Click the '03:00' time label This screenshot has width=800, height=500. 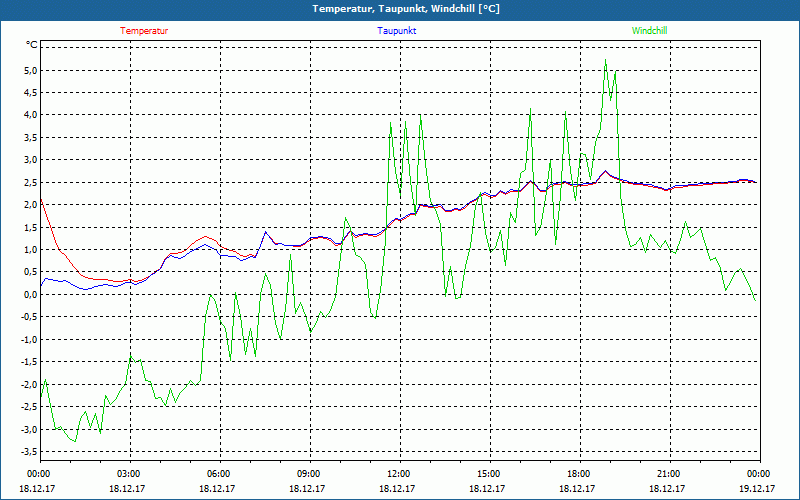(130, 474)
